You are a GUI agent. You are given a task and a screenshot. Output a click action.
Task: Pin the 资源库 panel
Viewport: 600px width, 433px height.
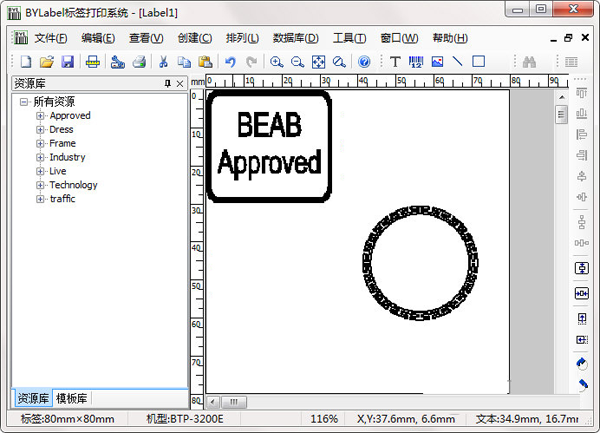pos(168,83)
